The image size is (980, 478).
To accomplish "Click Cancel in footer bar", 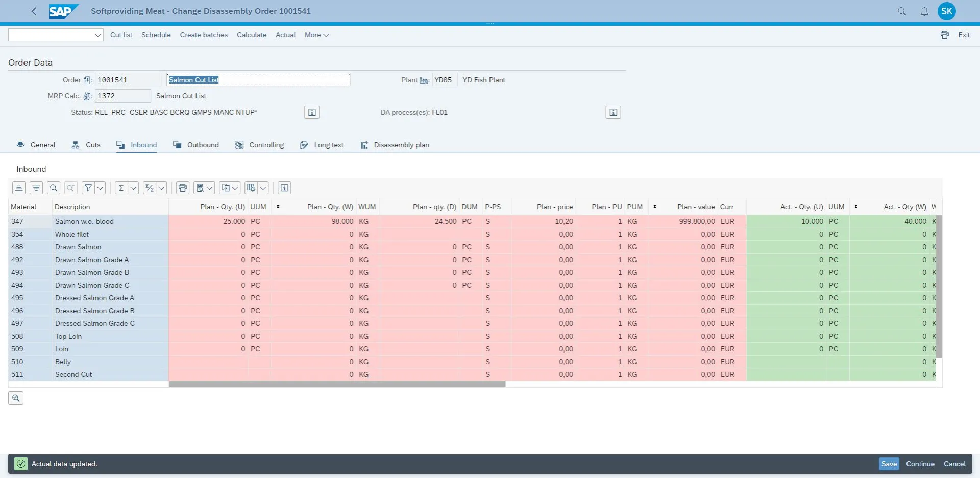I will [x=954, y=464].
